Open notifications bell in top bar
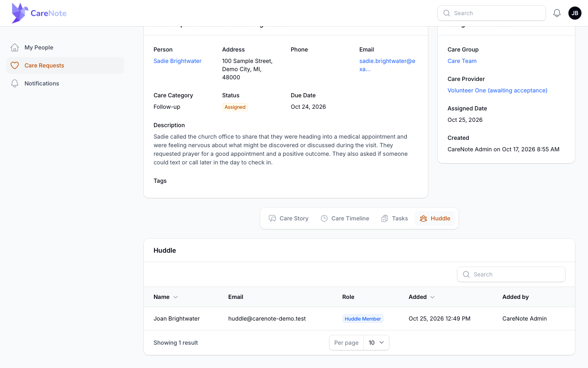588x368 pixels. point(557,13)
